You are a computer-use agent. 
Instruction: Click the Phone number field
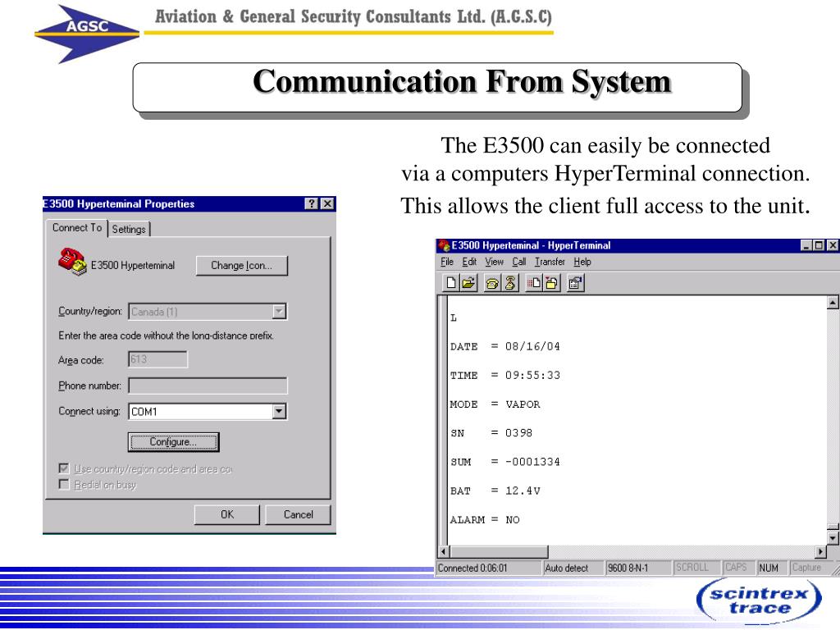[208, 386]
